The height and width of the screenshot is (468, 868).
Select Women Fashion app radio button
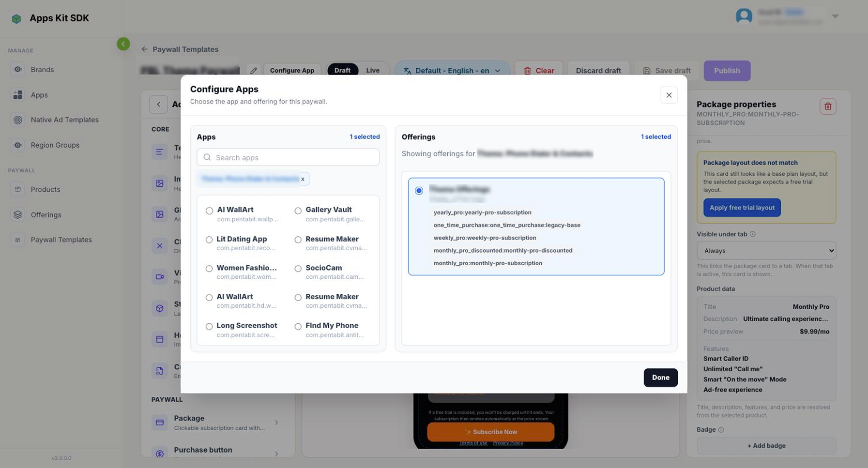click(209, 269)
